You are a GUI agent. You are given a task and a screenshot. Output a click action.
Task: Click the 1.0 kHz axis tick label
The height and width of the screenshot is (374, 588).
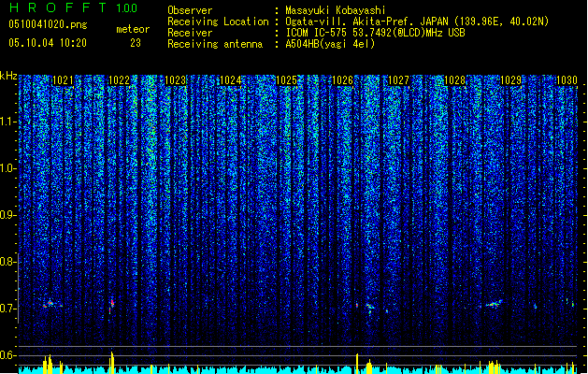pos(7,168)
